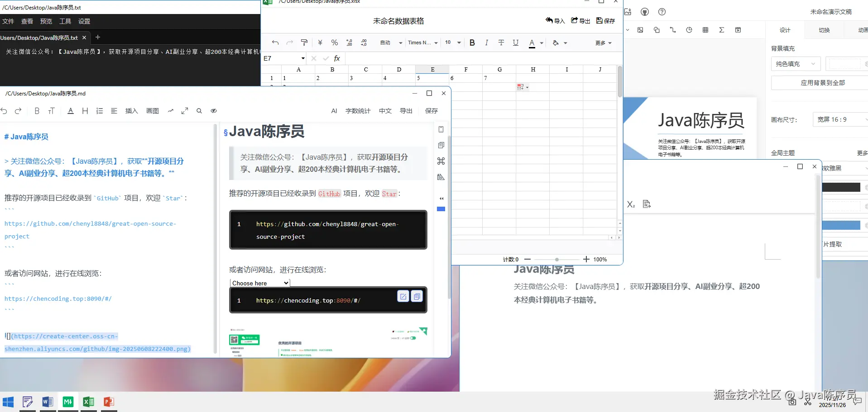868x412 pixels.
Task: Click fx function icon in formula bar
Action: 337,58
